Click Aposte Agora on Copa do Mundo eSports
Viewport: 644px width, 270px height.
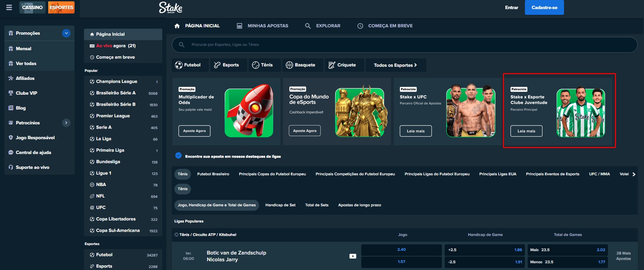pos(305,131)
